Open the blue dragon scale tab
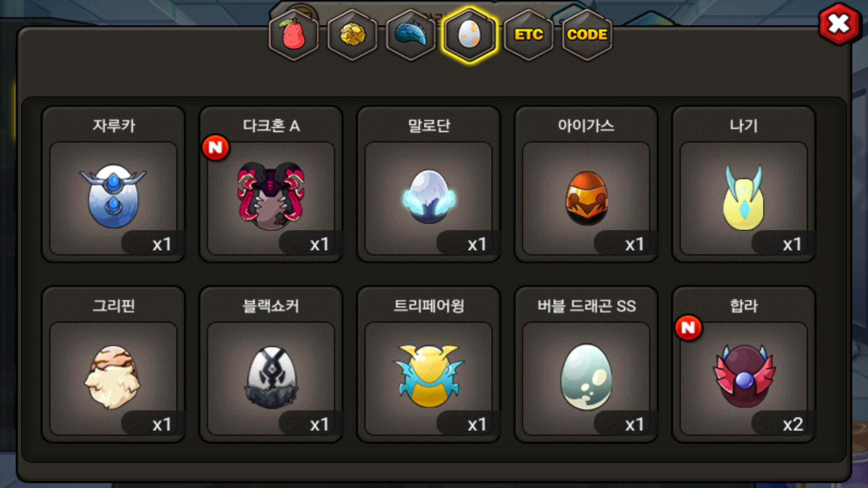The image size is (868, 488). [x=411, y=35]
